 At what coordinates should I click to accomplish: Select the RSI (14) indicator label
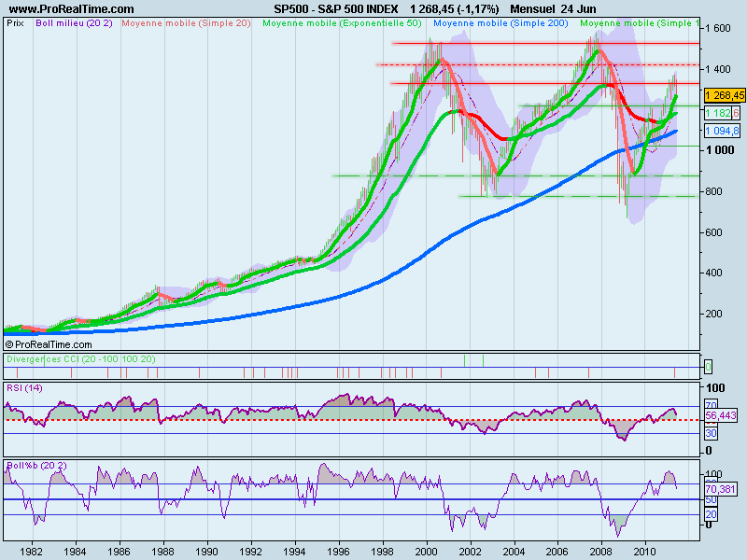[x=24, y=388]
